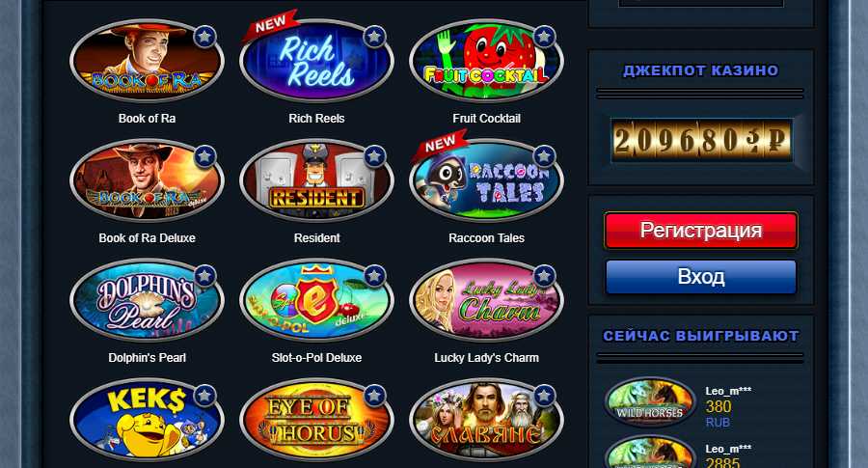Toggle favorite star on Rich Reels
The height and width of the screenshot is (468, 868).
coord(375,37)
